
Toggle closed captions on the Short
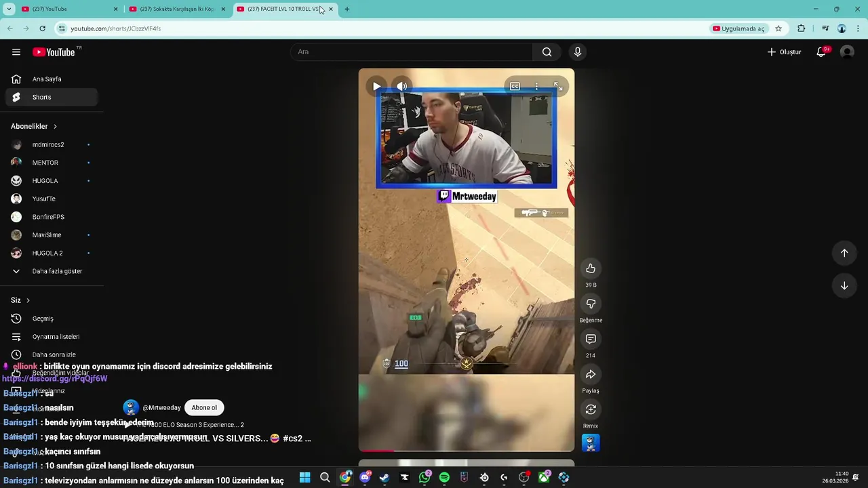(x=515, y=86)
